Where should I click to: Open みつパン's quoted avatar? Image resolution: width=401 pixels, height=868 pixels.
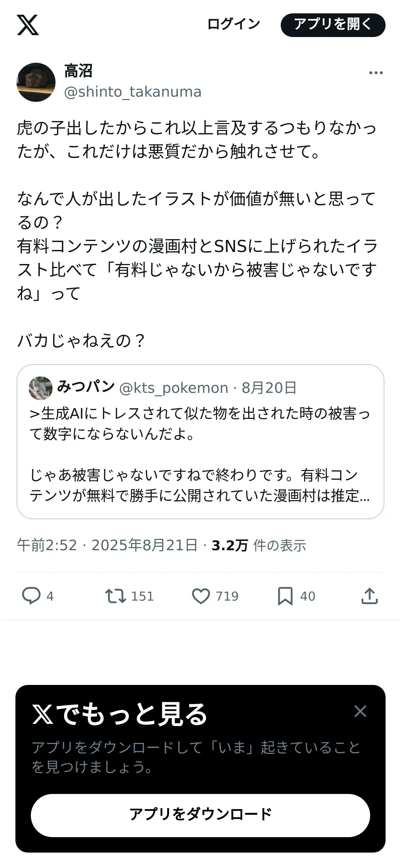click(x=41, y=388)
